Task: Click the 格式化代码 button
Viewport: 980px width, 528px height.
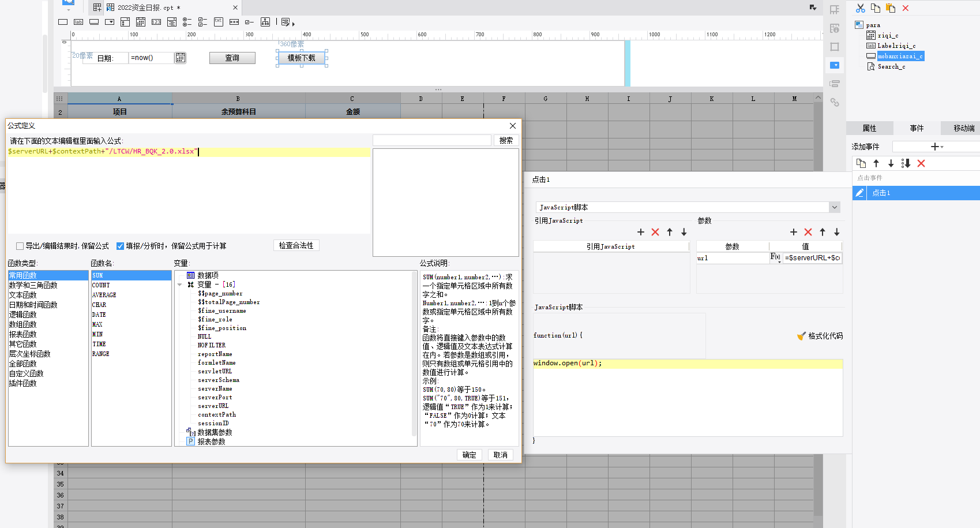Action: tap(820, 336)
